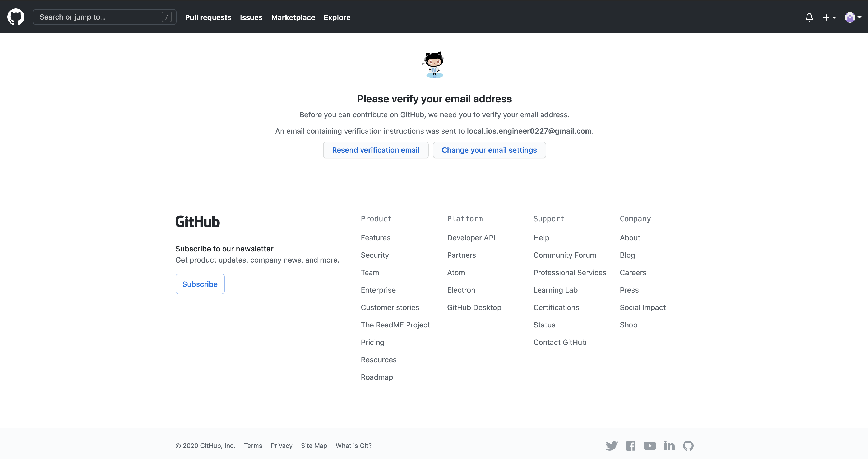Screen dimensions: 868x459
Task: Open the Privacy link in footer
Action: (281, 446)
